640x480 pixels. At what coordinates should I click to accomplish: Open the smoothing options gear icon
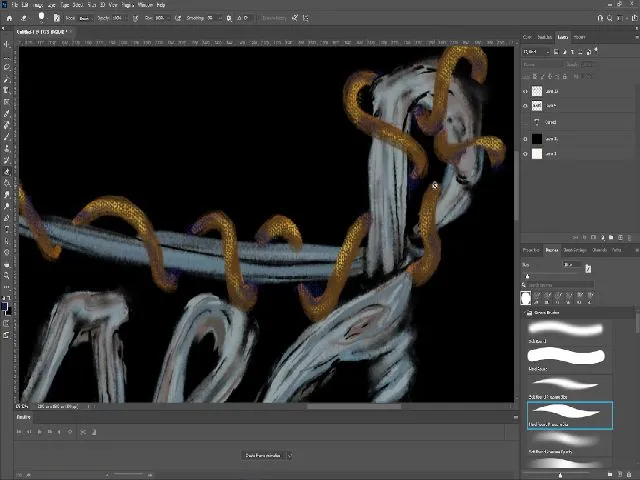tap(229, 18)
